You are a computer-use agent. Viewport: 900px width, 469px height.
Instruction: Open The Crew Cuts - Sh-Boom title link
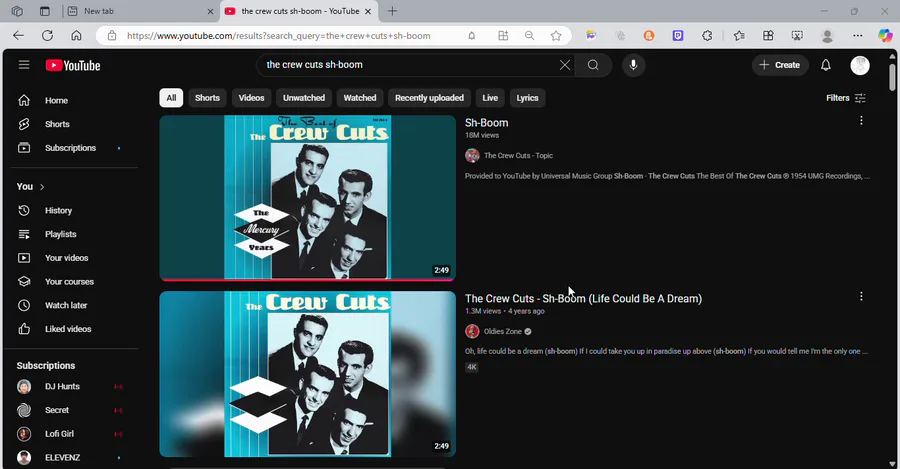coord(583,299)
